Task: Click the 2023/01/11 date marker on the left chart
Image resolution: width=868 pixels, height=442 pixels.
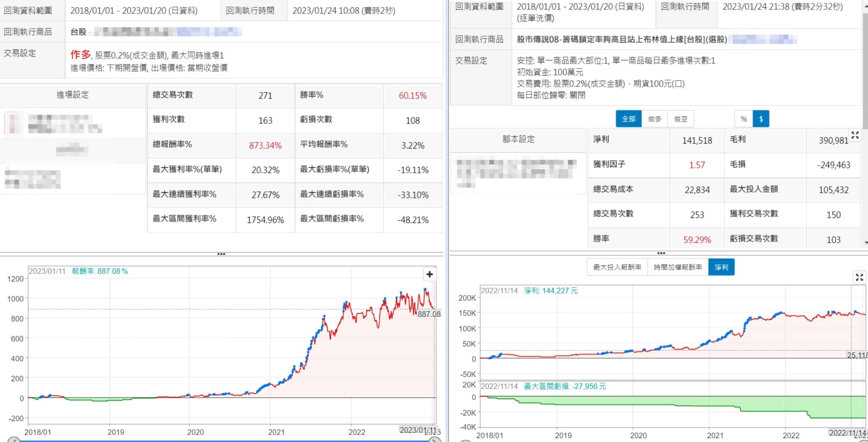Action: tap(418, 430)
